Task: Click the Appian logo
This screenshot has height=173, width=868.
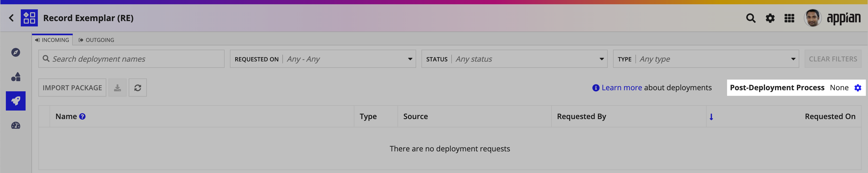Action: pyautogui.click(x=843, y=18)
